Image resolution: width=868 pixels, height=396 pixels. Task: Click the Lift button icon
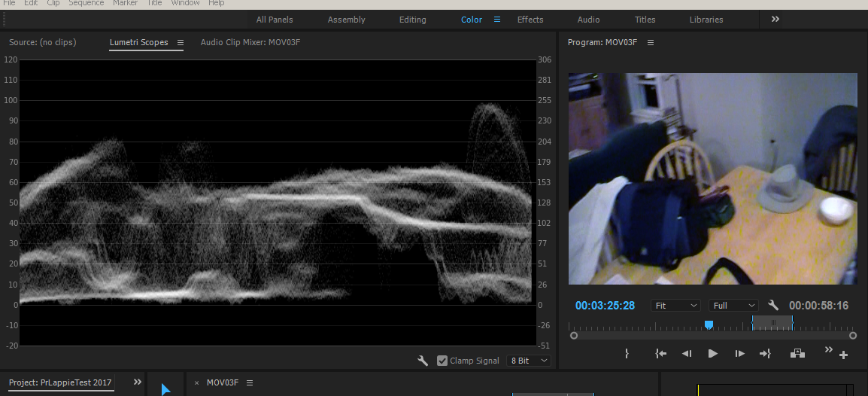797,353
